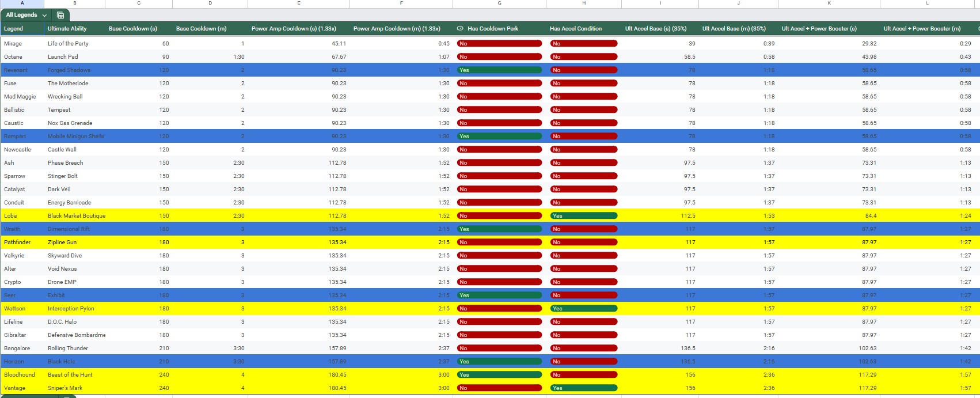This screenshot has width=980, height=398.
Task: Click the 43.98 Power Booster cell
Action: click(x=829, y=56)
